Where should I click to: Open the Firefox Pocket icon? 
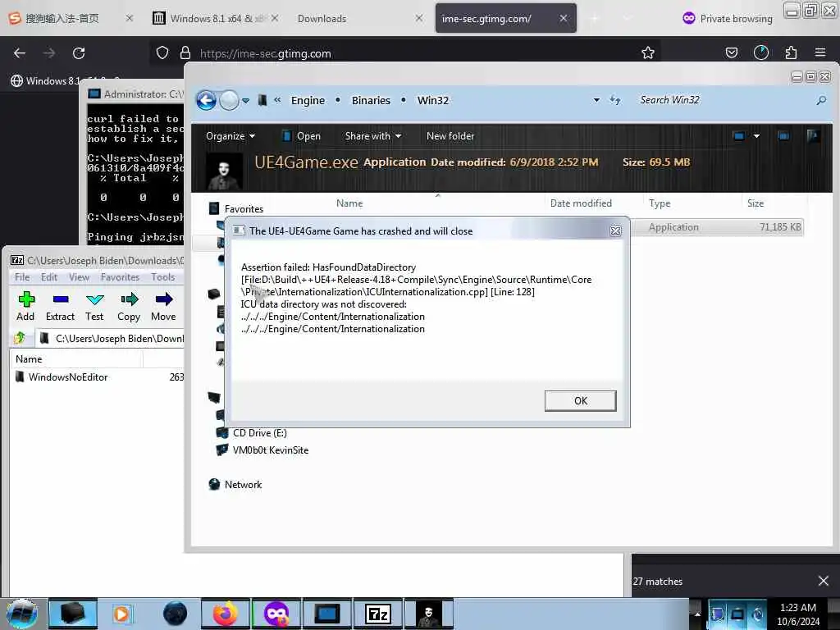click(731, 53)
